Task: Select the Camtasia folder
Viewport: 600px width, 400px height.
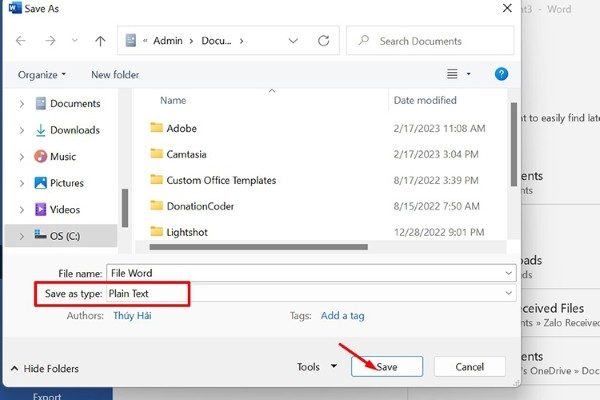Action: (x=178, y=154)
